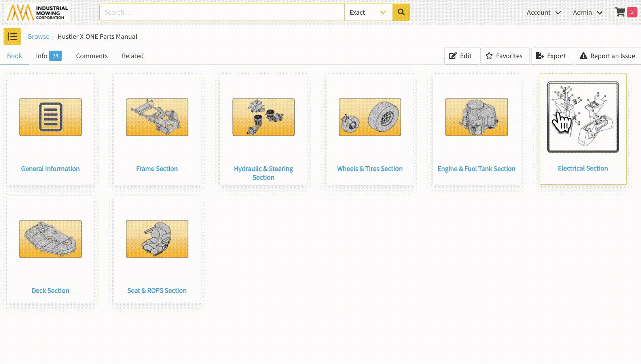This screenshot has height=364, width=641.
Task: Expand the Account menu
Action: tap(544, 12)
